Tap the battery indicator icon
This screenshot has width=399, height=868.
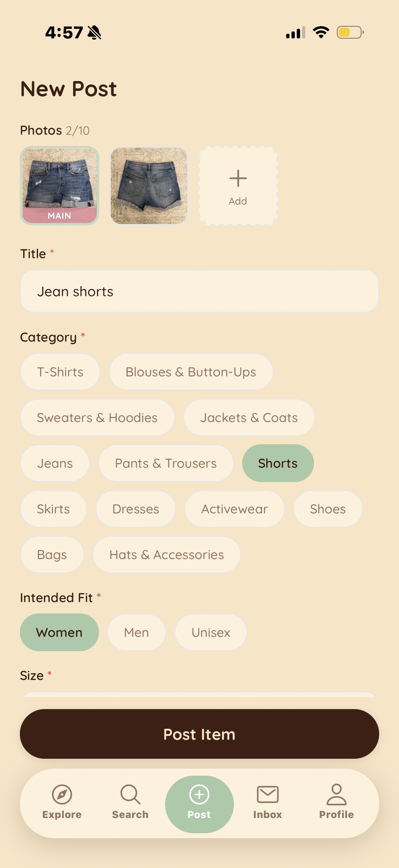(350, 33)
